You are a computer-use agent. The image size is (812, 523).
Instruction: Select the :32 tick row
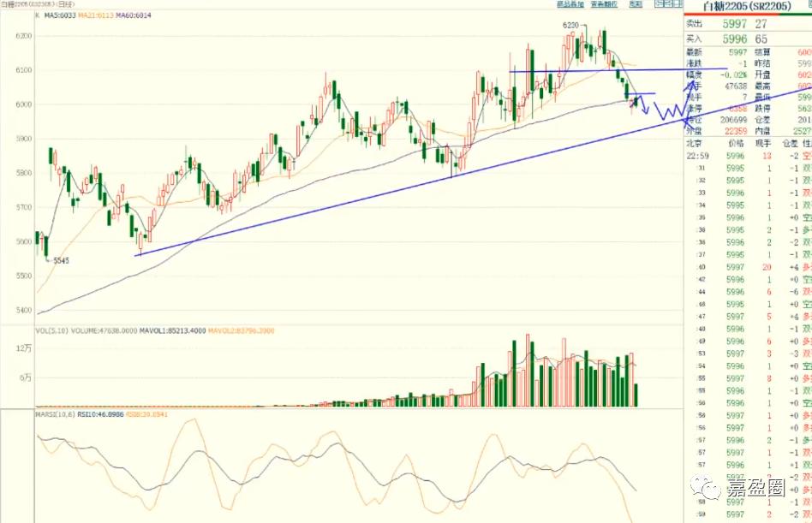tap(749, 181)
